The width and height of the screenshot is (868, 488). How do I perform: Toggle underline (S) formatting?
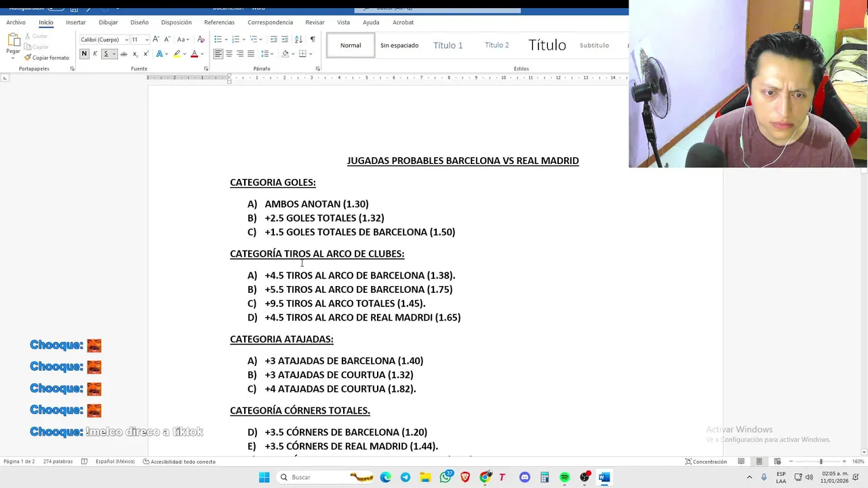[x=106, y=54]
